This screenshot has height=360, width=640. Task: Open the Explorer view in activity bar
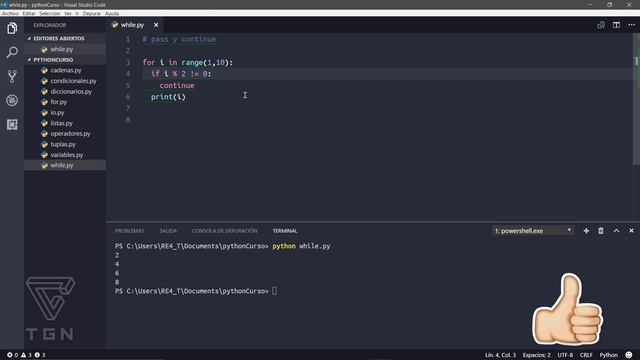pos(12,28)
